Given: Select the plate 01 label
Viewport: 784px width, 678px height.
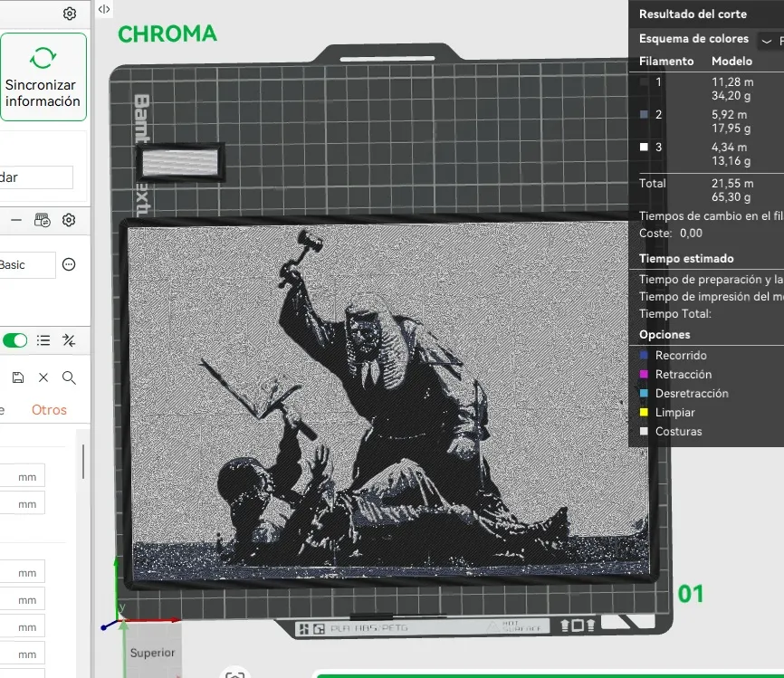Looking at the screenshot, I should point(691,594).
